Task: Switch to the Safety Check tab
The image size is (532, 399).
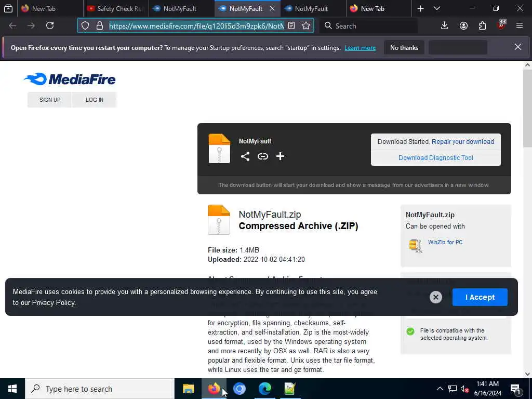Action: point(116,8)
